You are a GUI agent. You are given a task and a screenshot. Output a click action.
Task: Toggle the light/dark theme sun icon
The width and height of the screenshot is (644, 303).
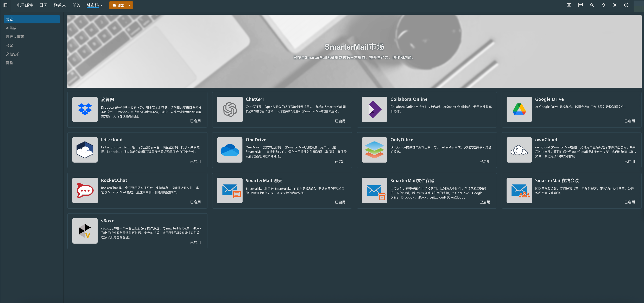click(615, 5)
